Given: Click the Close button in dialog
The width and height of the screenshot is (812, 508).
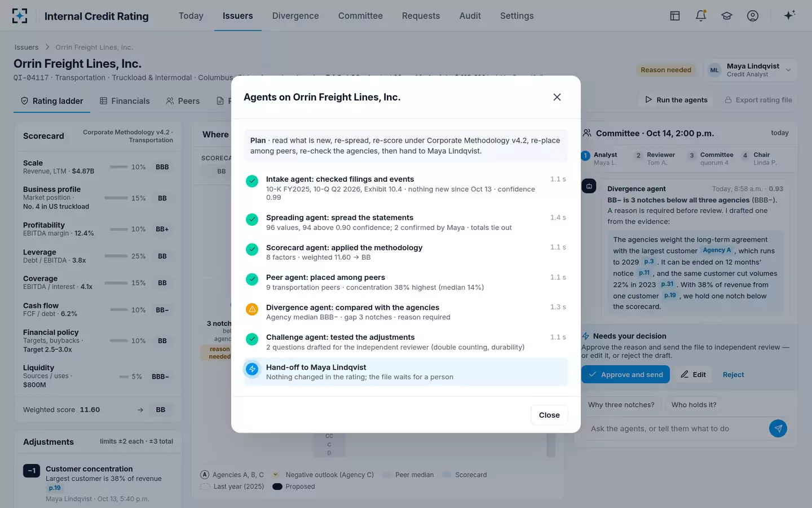Looking at the screenshot, I should click(x=549, y=415).
